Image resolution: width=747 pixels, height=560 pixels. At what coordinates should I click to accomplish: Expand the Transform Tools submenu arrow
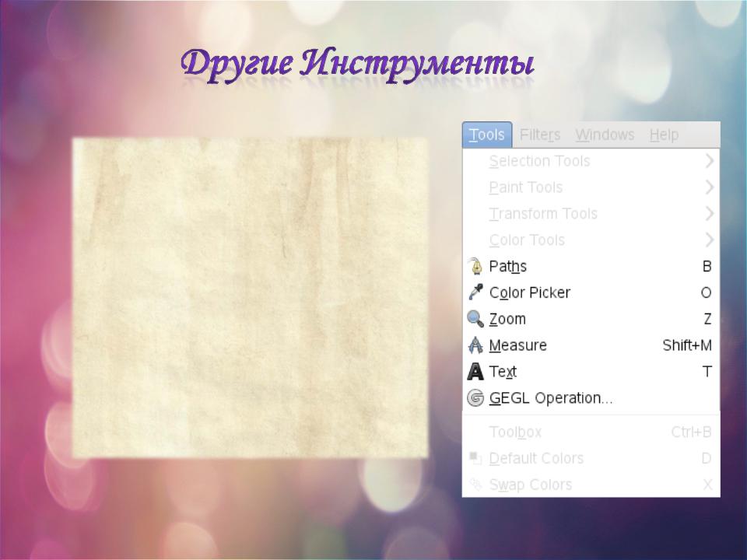(709, 213)
